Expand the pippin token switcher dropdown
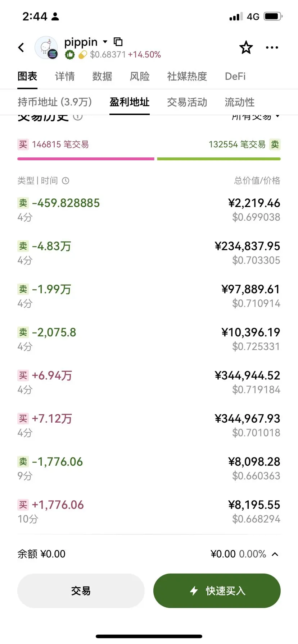 pos(105,42)
